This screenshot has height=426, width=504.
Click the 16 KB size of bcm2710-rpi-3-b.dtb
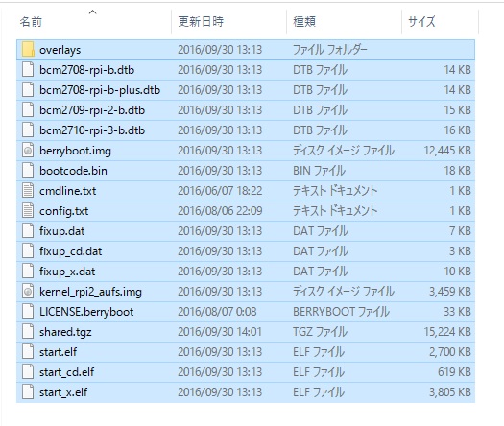(457, 130)
